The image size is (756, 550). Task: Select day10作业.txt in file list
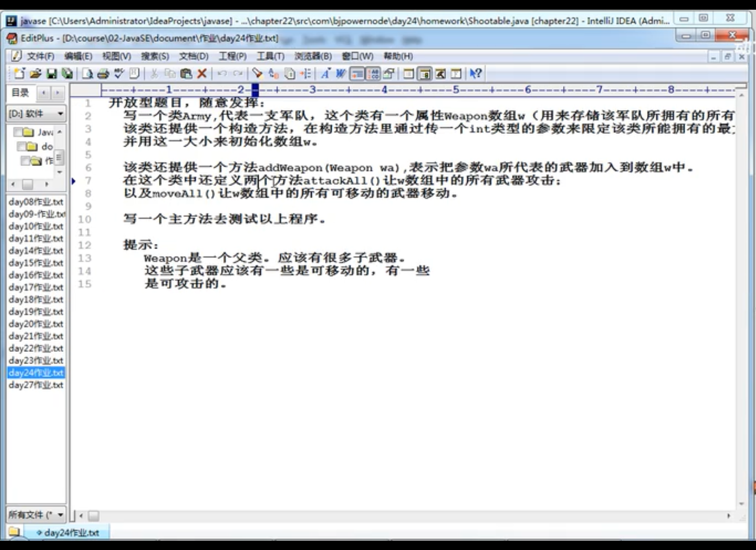36,226
